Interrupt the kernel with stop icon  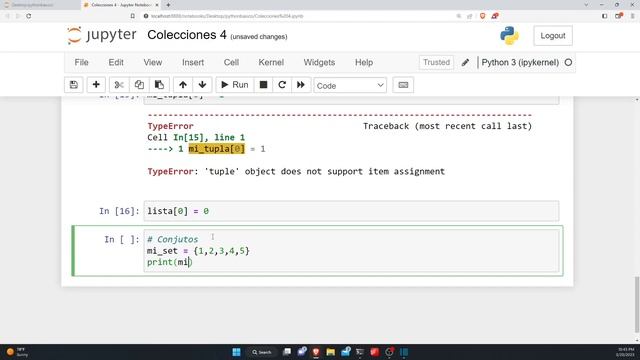coord(263,85)
